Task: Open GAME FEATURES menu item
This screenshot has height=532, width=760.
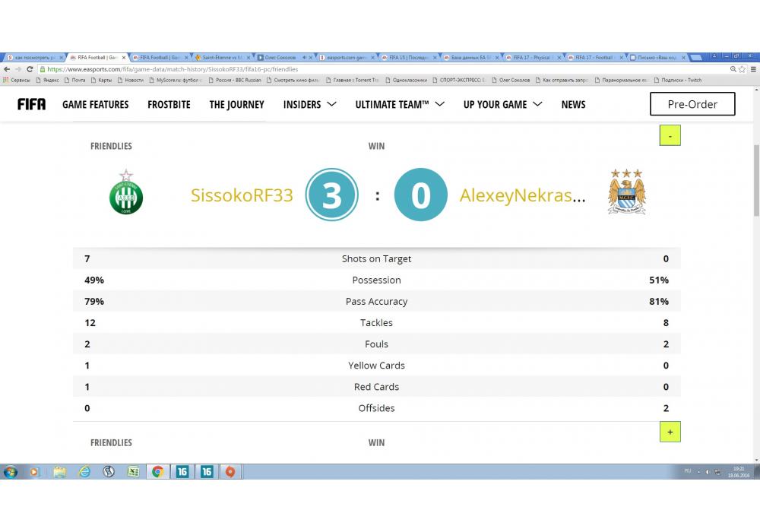Action: pyautogui.click(x=96, y=105)
